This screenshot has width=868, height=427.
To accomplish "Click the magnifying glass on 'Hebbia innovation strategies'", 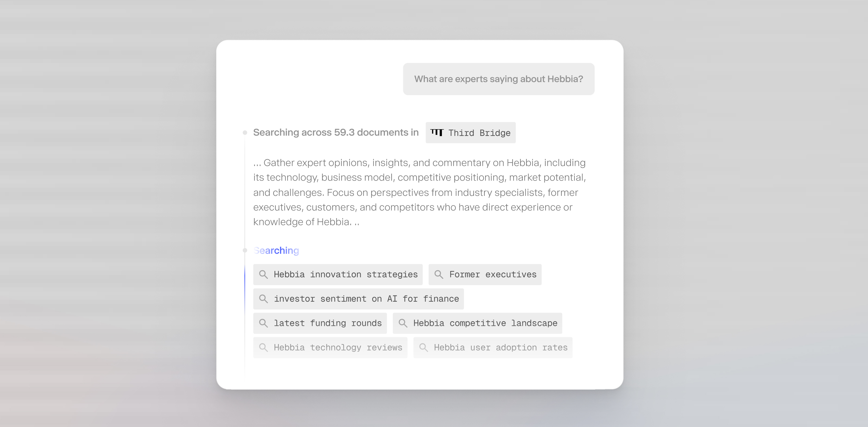I will point(264,274).
